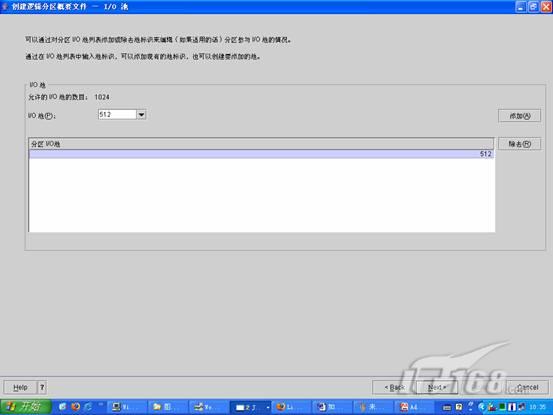Click the I/O pool value field showing 512
Image resolution: width=553 pixels, height=415 pixels.
click(x=117, y=115)
